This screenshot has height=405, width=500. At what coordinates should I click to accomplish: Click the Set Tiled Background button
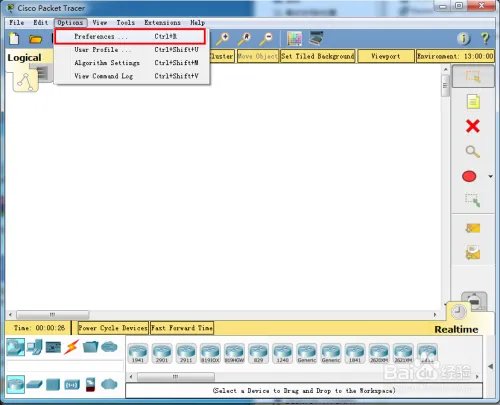pos(318,56)
